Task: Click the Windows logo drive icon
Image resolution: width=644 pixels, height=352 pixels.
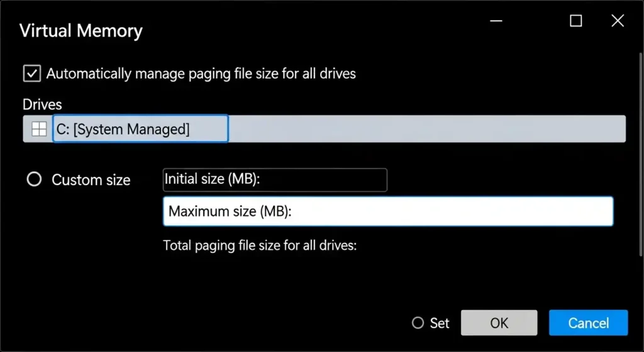Action: [39, 129]
